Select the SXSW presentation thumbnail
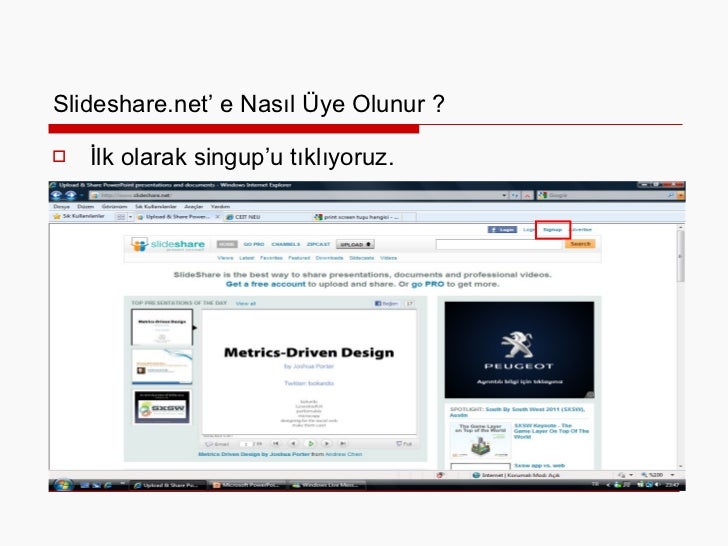728x546 pixels. [162, 407]
